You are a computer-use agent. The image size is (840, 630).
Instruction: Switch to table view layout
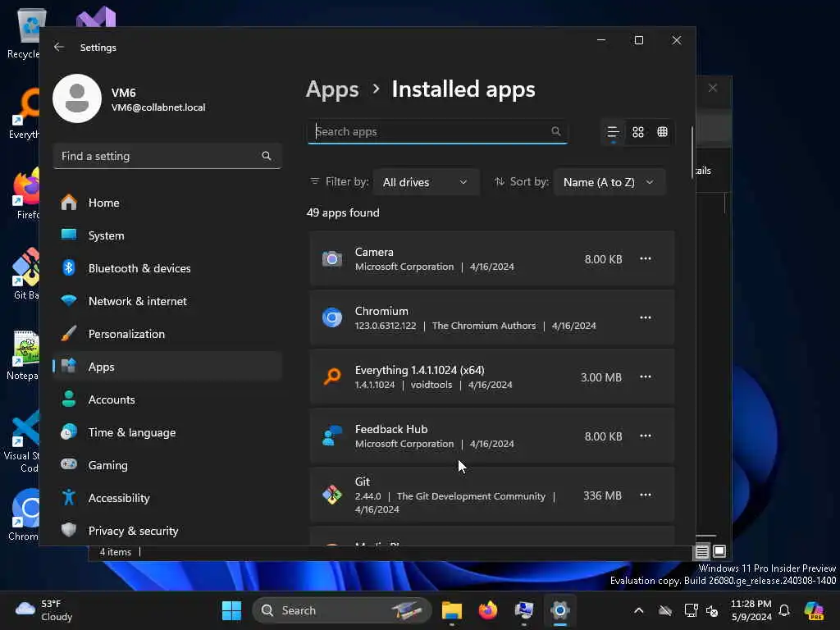(x=663, y=132)
